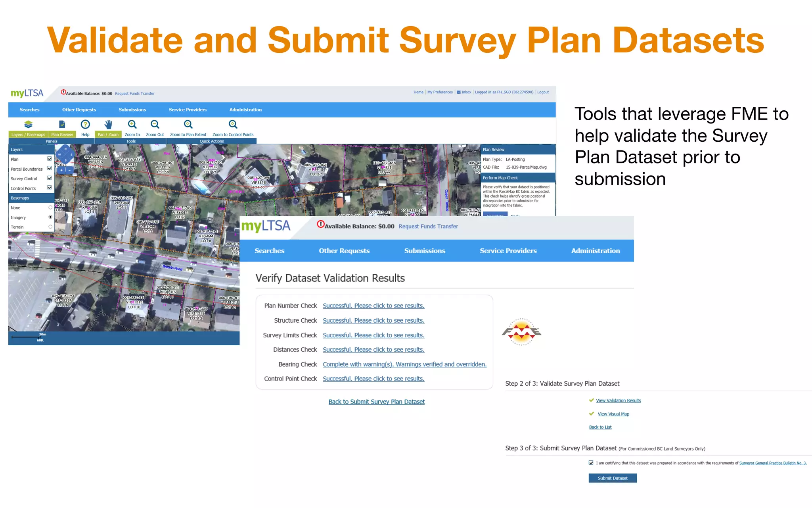
Task: Open Administration menu in validation window
Action: pos(596,251)
